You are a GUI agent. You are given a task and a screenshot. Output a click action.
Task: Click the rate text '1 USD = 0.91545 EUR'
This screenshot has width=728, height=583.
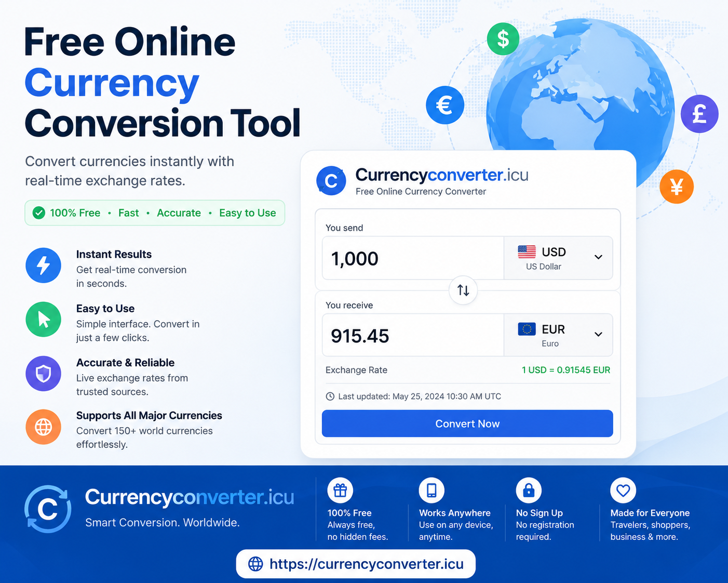[x=566, y=370]
